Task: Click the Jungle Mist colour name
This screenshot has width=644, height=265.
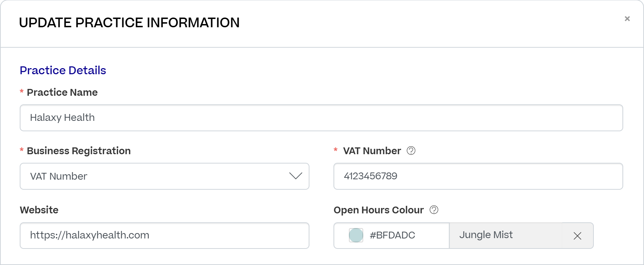Action: (x=486, y=235)
